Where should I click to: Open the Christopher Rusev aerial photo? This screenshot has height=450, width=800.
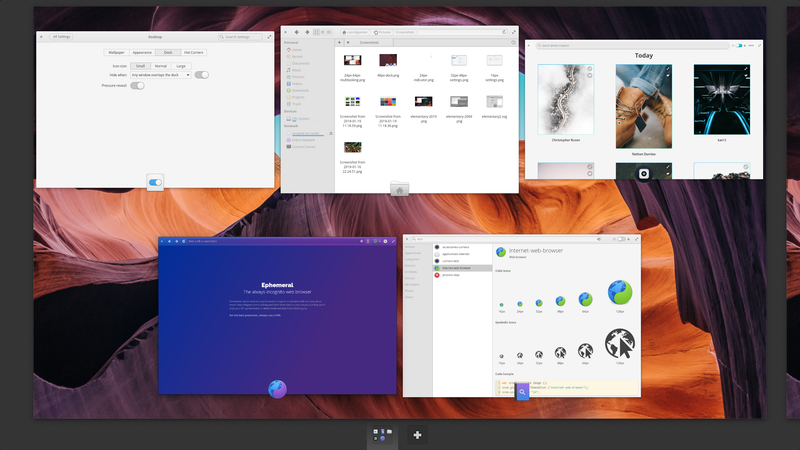tap(566, 99)
